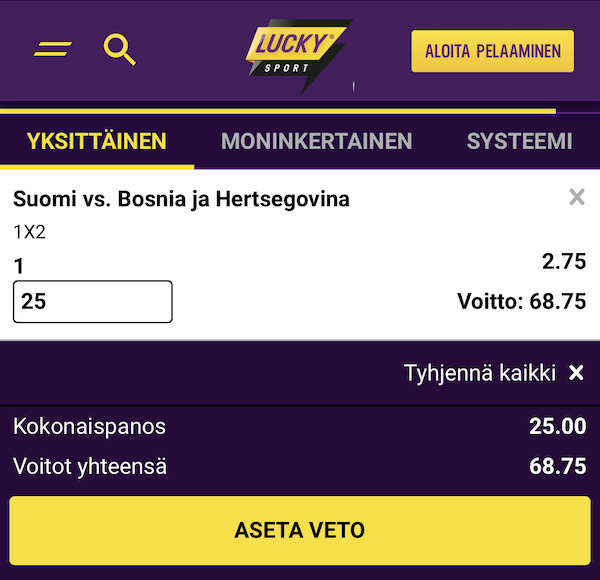Switch to the Yksittäinen tab
Image resolution: width=600 pixels, height=580 pixels.
[x=97, y=141]
